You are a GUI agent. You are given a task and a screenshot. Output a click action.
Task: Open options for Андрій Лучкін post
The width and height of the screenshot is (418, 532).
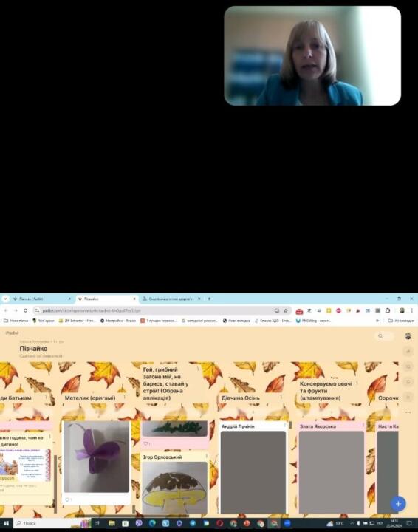(x=284, y=426)
